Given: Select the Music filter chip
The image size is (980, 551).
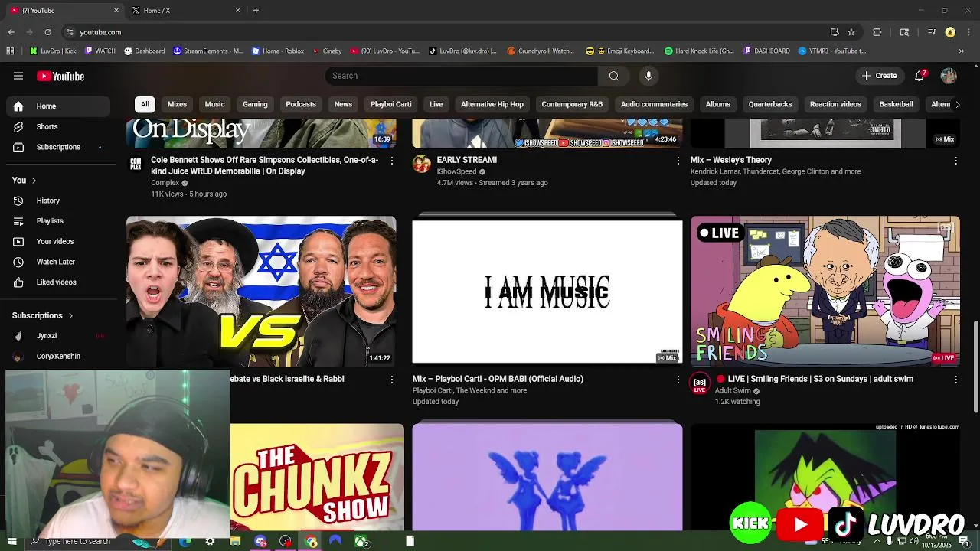Looking at the screenshot, I should (214, 104).
